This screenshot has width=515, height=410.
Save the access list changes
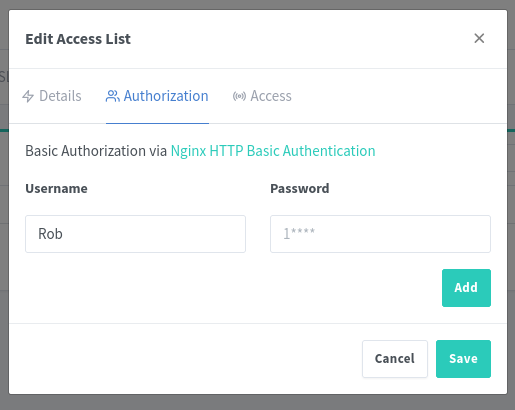point(463,359)
